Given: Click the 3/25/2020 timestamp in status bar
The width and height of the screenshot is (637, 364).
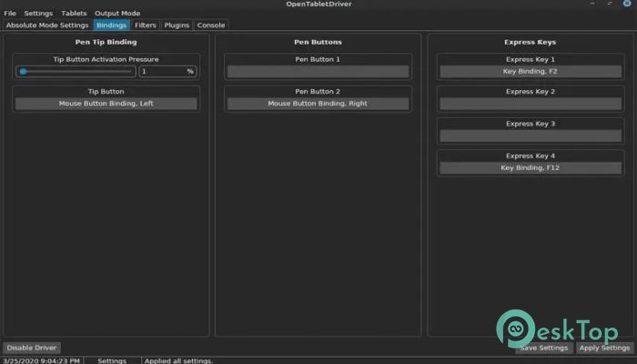Looking at the screenshot, I should point(42,360).
